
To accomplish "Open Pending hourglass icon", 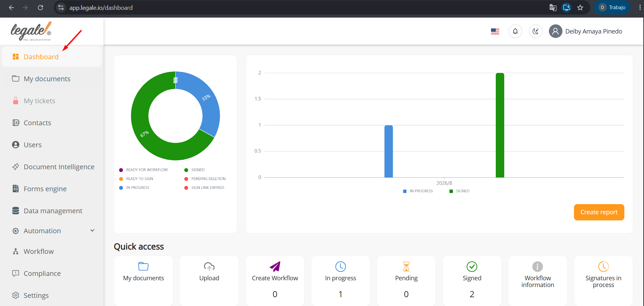I will click(x=406, y=267).
